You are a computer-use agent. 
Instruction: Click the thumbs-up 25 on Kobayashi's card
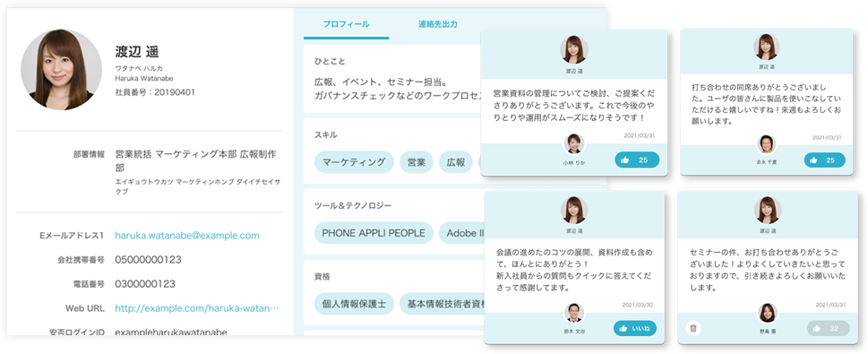click(637, 160)
